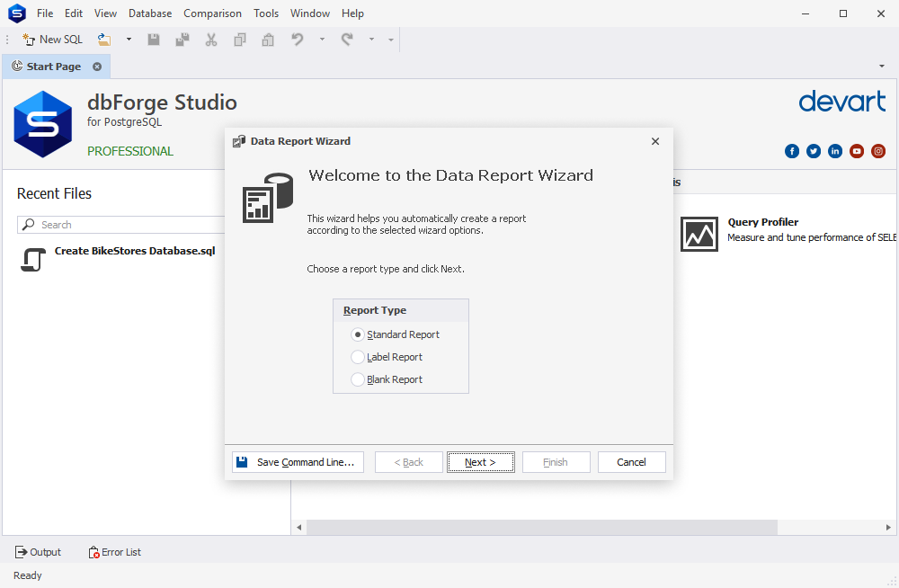
Task: Open the document tabs list dropdown
Action: 882,67
